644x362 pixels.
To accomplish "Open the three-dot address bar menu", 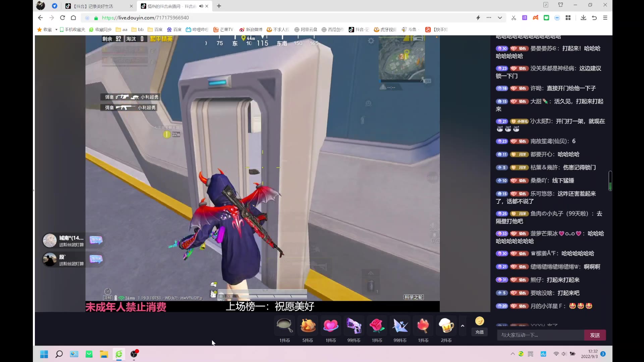I will pos(489,18).
